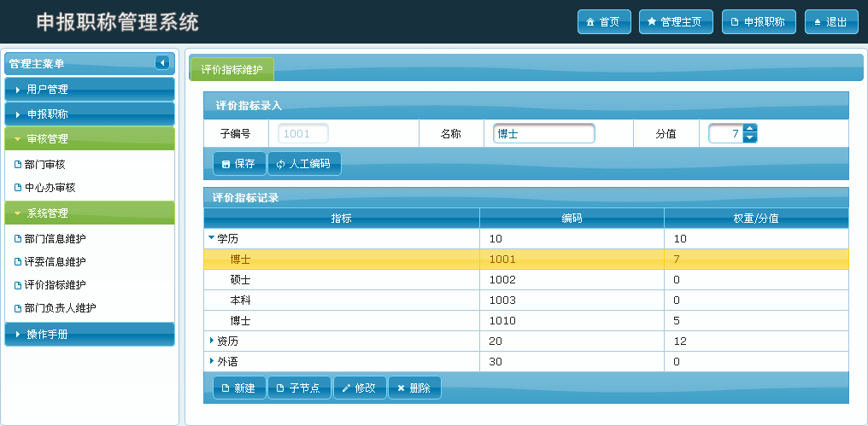Sort by the 指标 column header
868x426 pixels.
[x=342, y=218]
